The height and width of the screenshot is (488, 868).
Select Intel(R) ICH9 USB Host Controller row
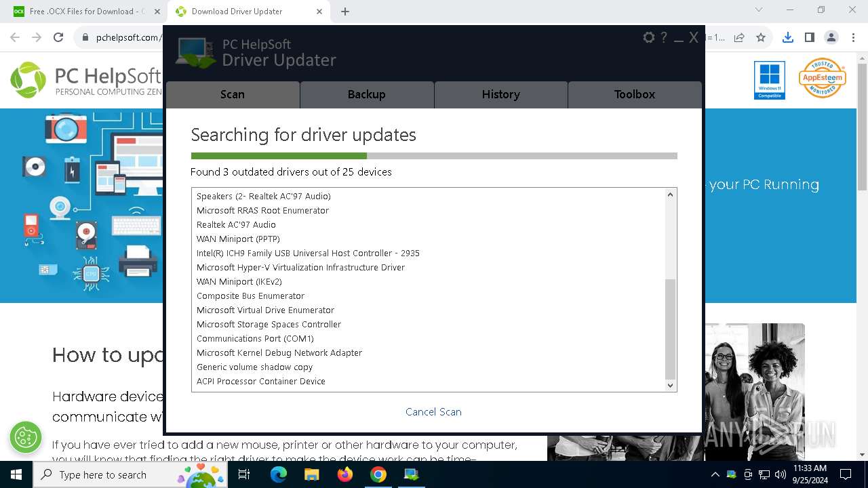428,253
